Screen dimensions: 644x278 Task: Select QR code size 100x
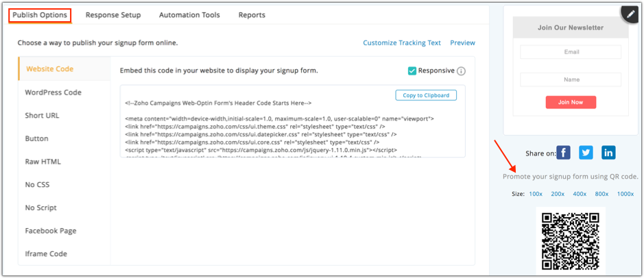coord(536,194)
